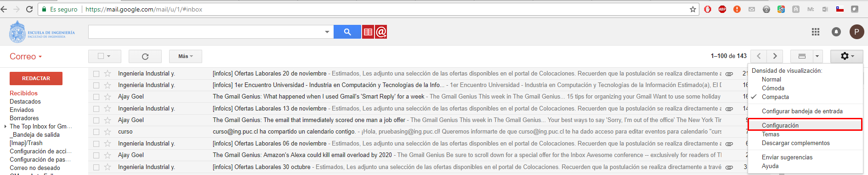Click the browser address bar URL
This screenshot has height=175, width=868.
point(144,9)
